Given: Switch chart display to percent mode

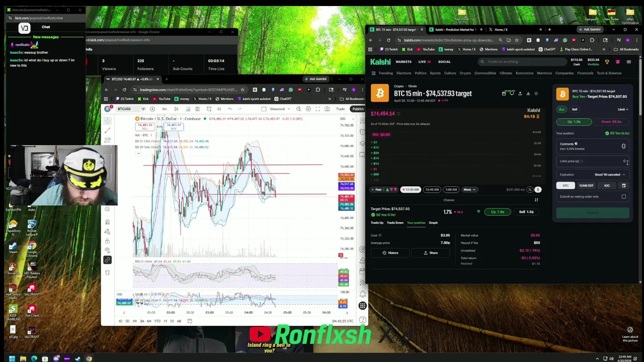Looking at the screenshot, I should point(530,190).
